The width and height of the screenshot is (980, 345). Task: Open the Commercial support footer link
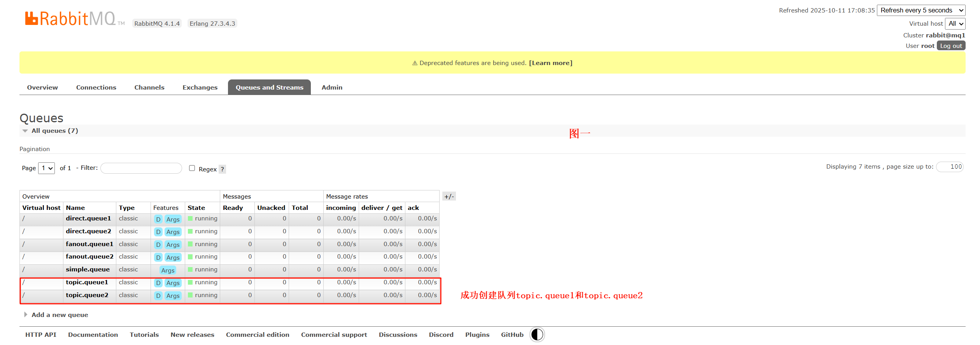click(x=334, y=334)
